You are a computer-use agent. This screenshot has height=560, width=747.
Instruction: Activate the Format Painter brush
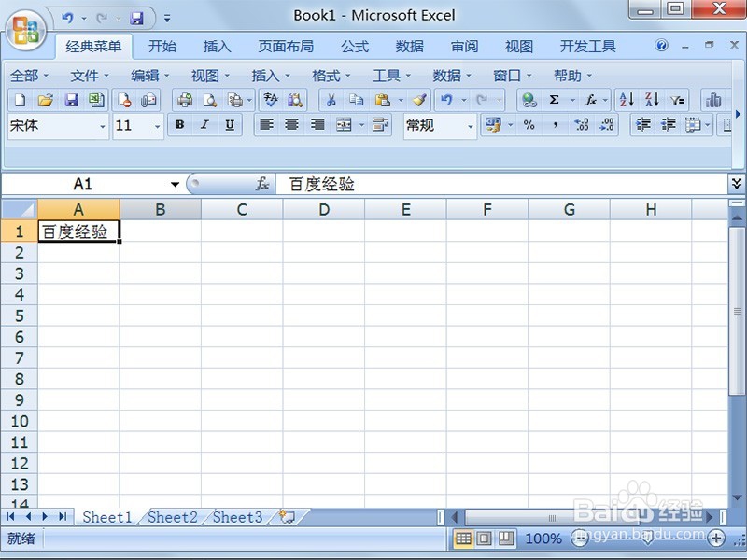(419, 100)
